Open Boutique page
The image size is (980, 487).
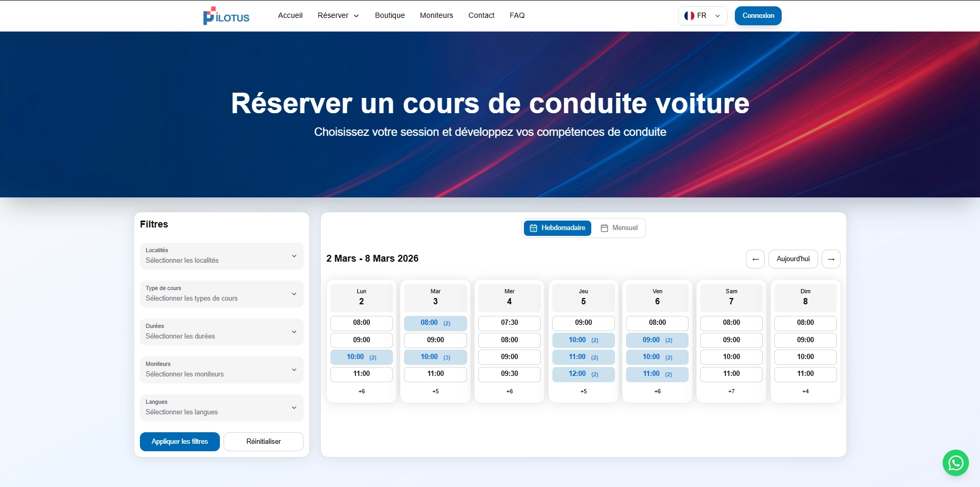coord(390,15)
